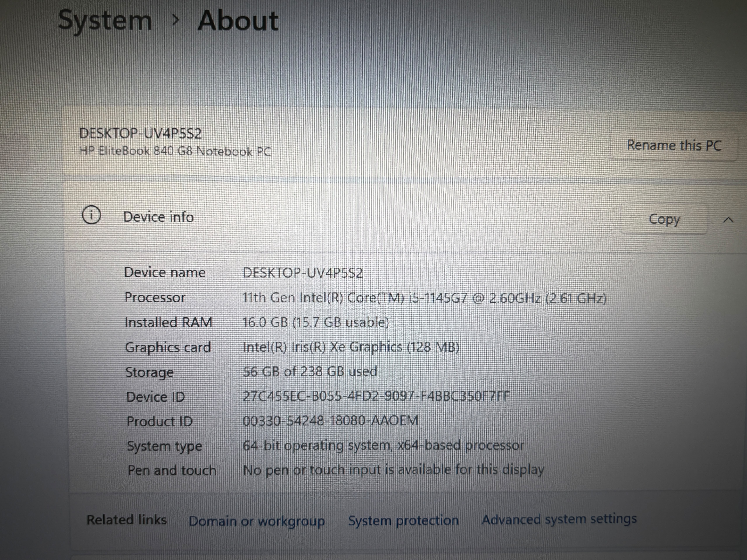Click the System type label
The height and width of the screenshot is (560, 747).
pos(164,446)
